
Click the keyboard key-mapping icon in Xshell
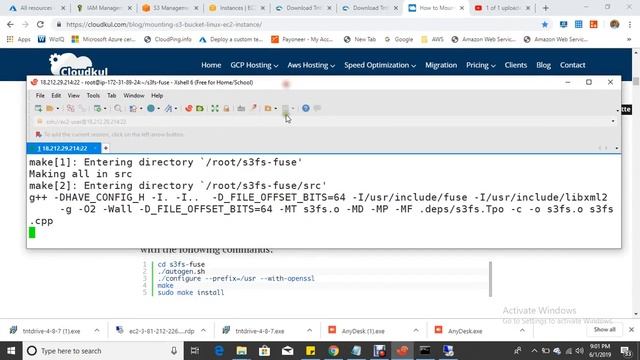[241, 108]
